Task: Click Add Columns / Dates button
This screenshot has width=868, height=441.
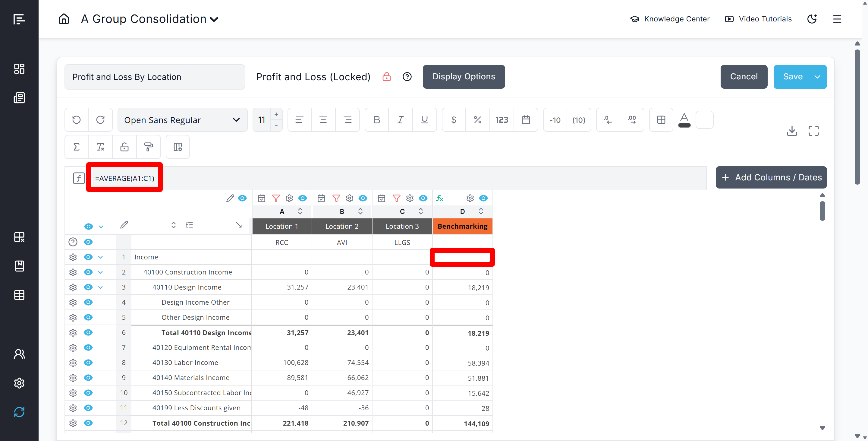Action: click(x=771, y=177)
